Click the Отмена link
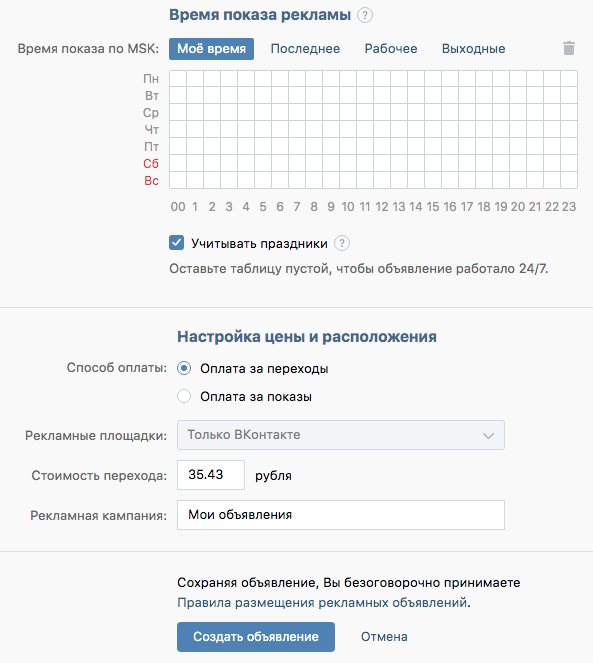 384,636
